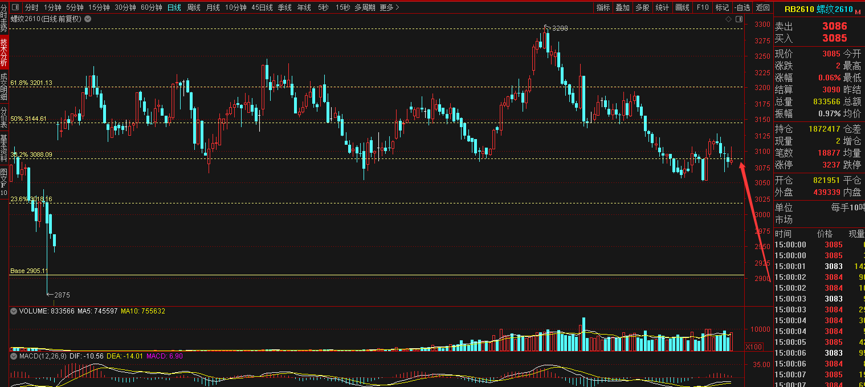
Task: Click the 多股 multi-stock button
Action: point(643,8)
